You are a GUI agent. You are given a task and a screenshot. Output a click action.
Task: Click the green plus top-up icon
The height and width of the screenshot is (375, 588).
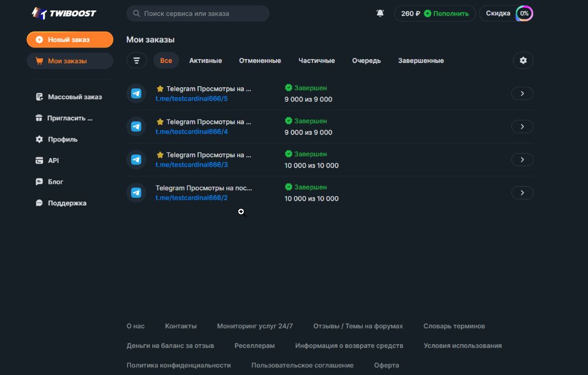click(x=427, y=13)
